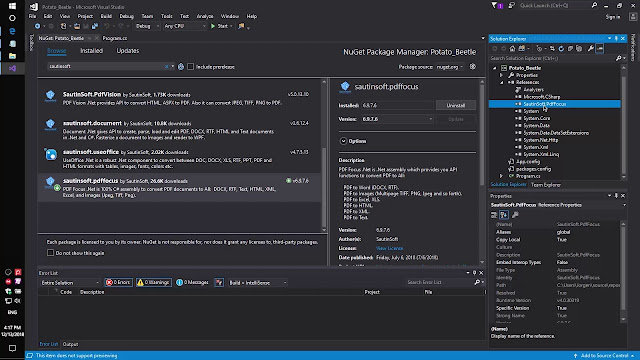
Task: Click Pending Changes Filter icon in Solution Explorer
Action: click(540, 49)
